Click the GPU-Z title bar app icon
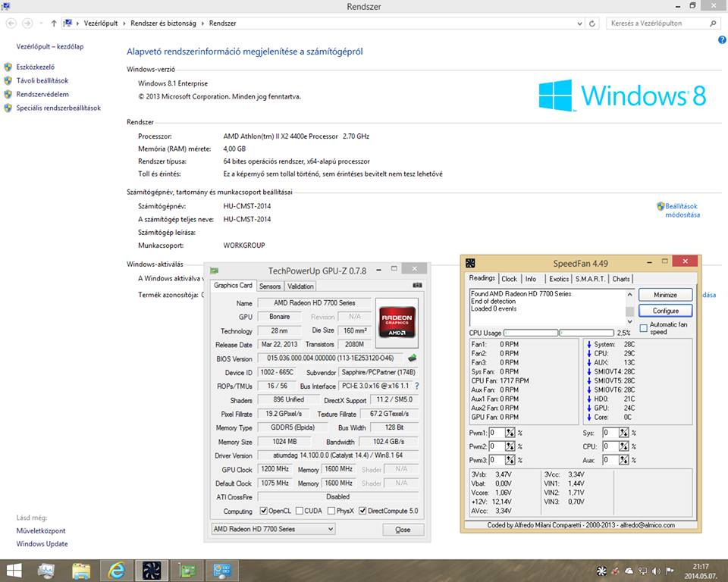This screenshot has width=728, height=582. tap(215, 270)
